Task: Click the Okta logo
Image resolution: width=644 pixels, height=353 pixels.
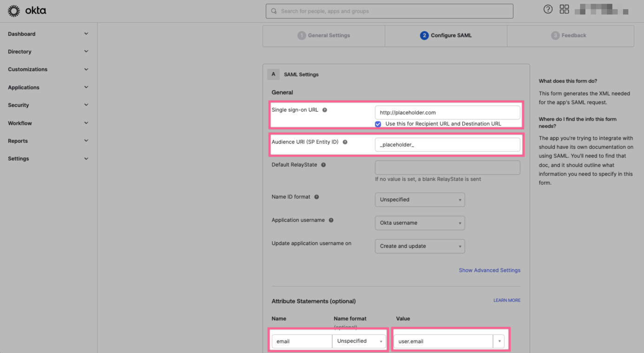Action: point(26,10)
